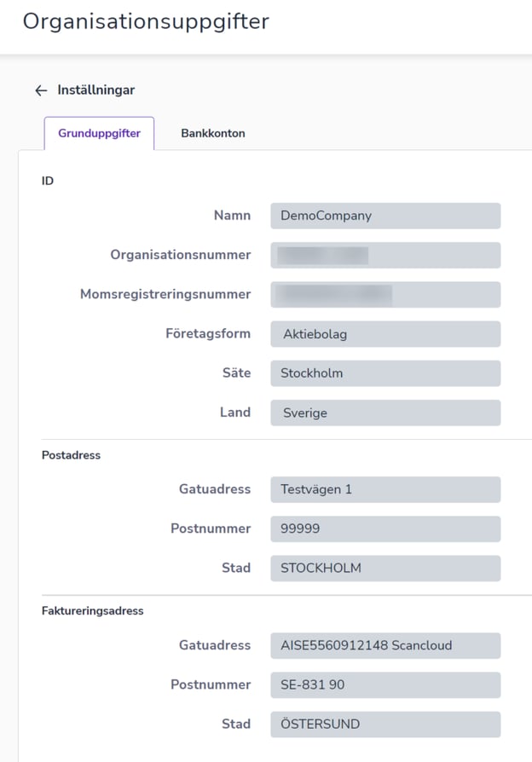Click the Namn field showing DemoCompany

tap(385, 216)
